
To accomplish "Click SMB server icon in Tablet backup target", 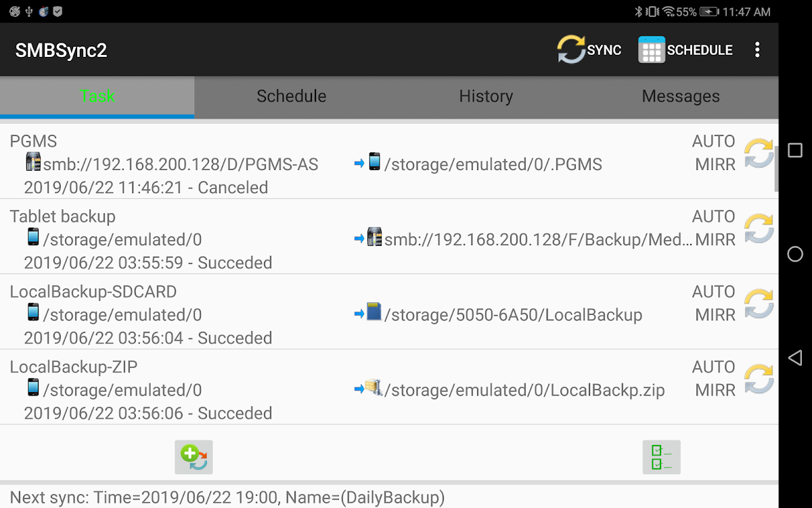I will [x=374, y=236].
